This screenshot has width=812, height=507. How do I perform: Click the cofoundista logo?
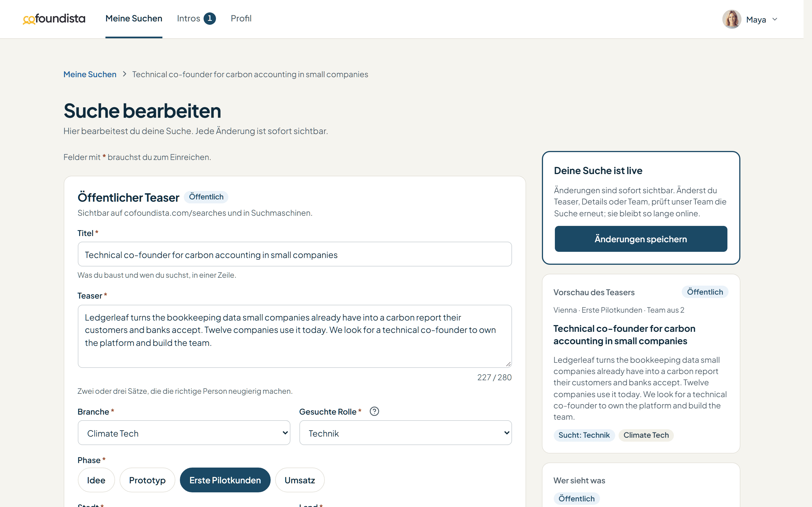[x=54, y=19]
